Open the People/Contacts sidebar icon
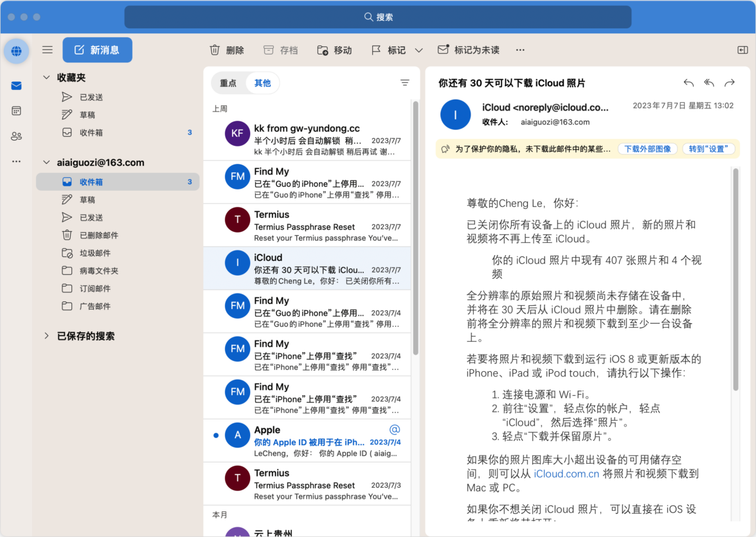 click(x=15, y=136)
